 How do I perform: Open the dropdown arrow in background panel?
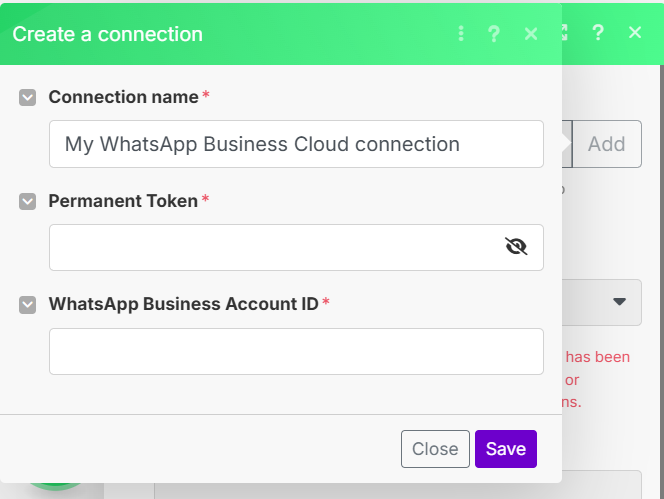click(620, 302)
